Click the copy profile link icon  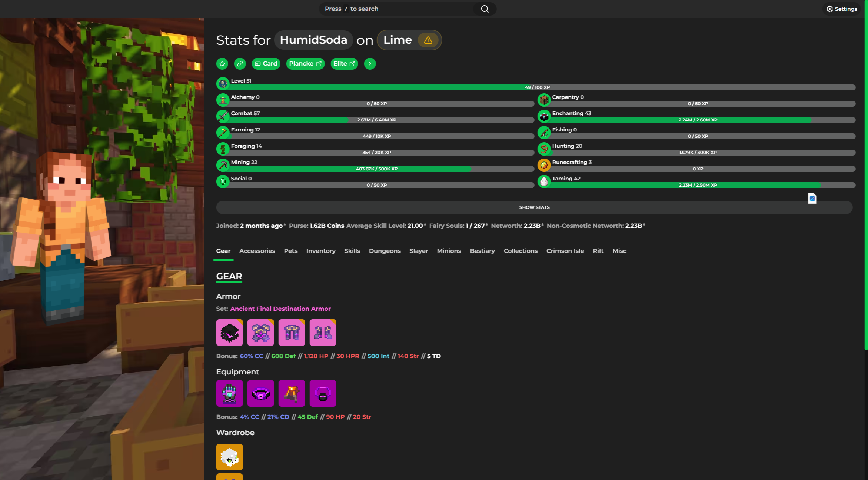[240, 64]
